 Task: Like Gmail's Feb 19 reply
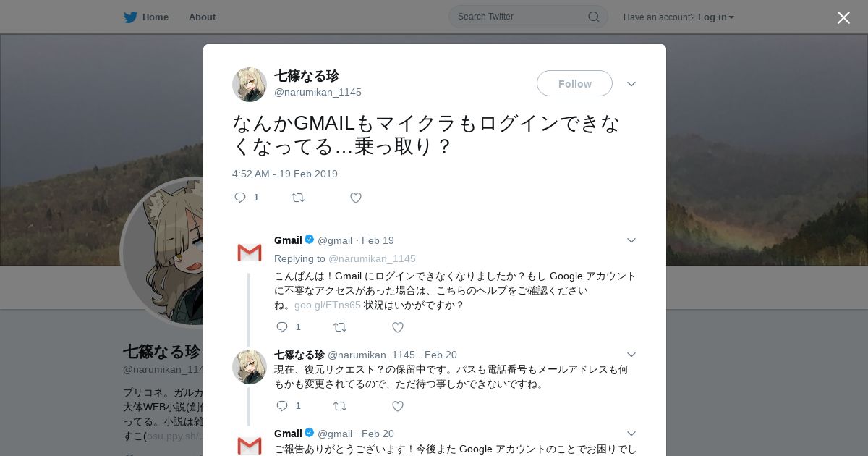(398, 327)
